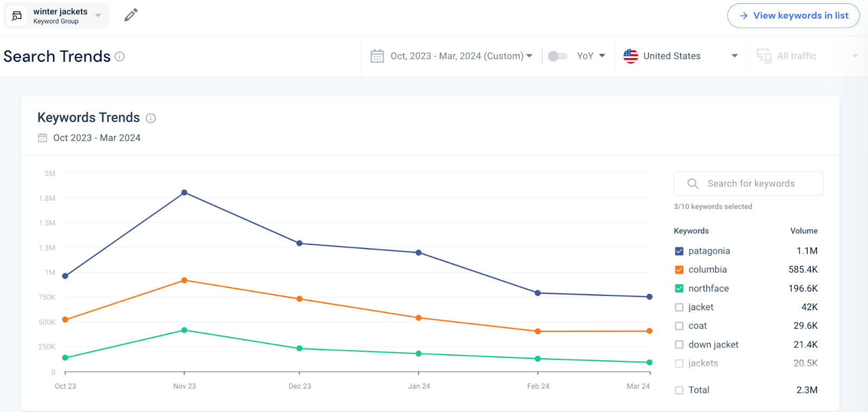Toggle the YoY comparison switch
Viewport: 868px width, 412px height.
(x=557, y=56)
